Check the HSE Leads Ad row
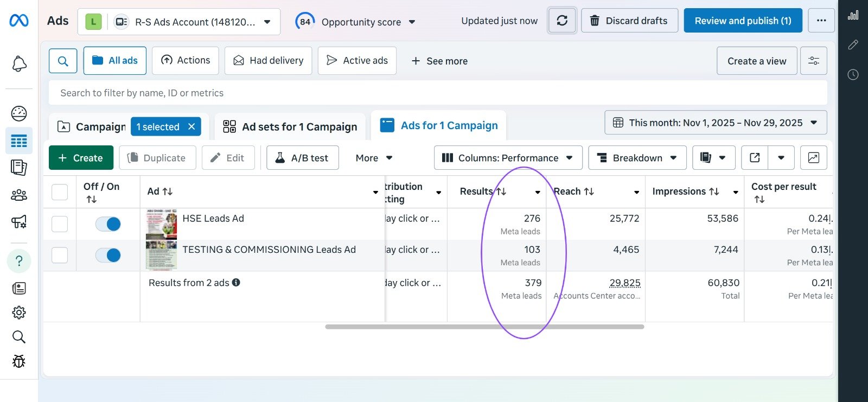This screenshot has height=402, width=868. [60, 224]
